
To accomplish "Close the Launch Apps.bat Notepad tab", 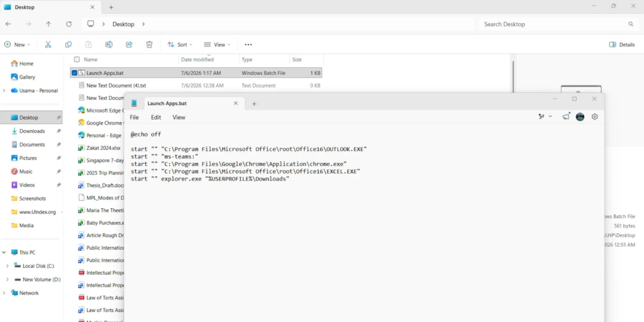I will [x=236, y=103].
